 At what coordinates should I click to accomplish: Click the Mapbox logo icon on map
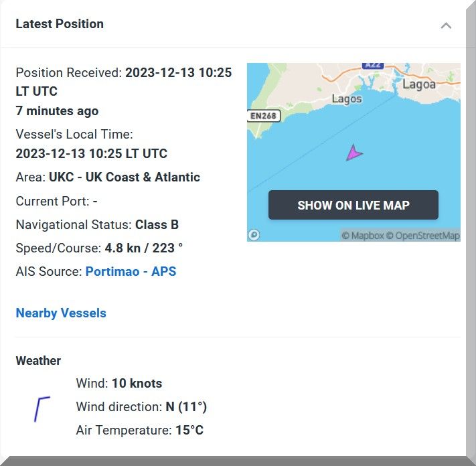pyautogui.click(x=254, y=235)
